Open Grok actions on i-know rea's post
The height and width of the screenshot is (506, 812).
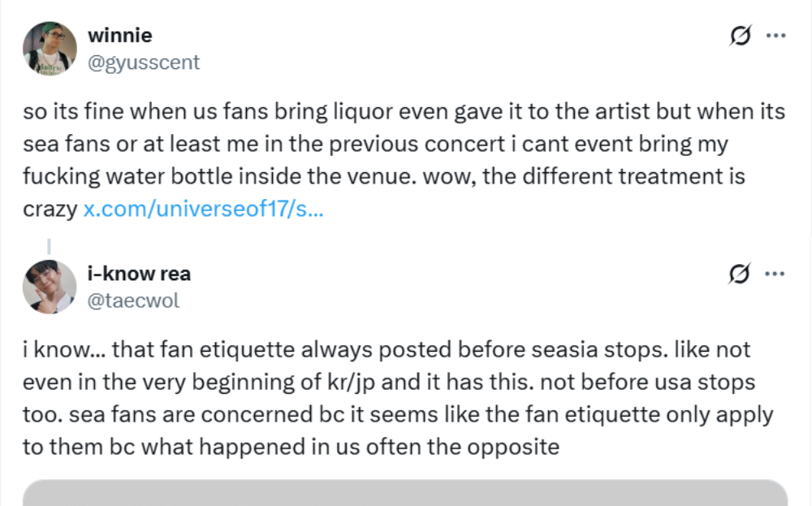click(740, 275)
